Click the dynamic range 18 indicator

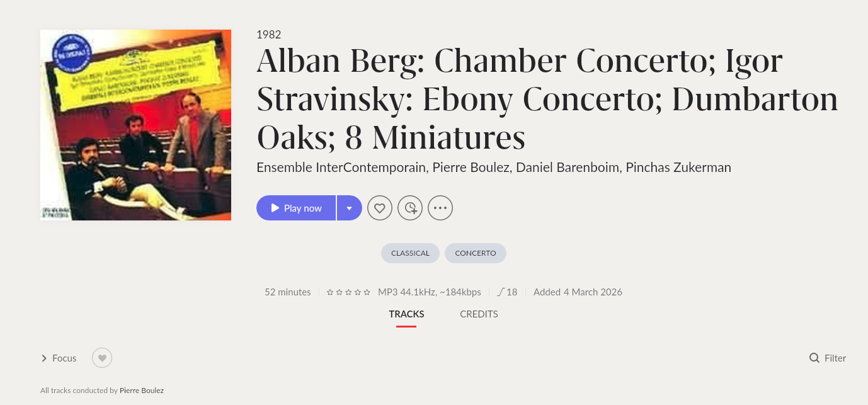[507, 292]
